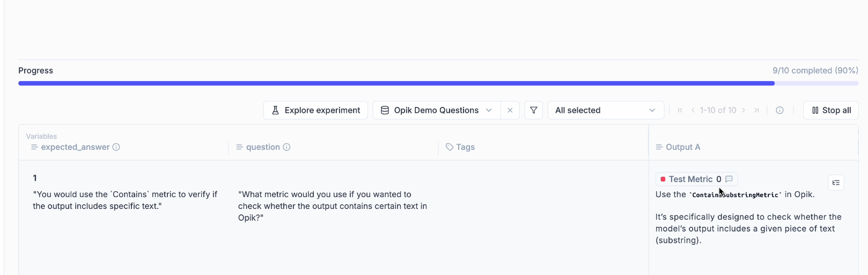Click the flask icon in Explore experiment
The width and height of the screenshot is (868, 275).
point(275,110)
